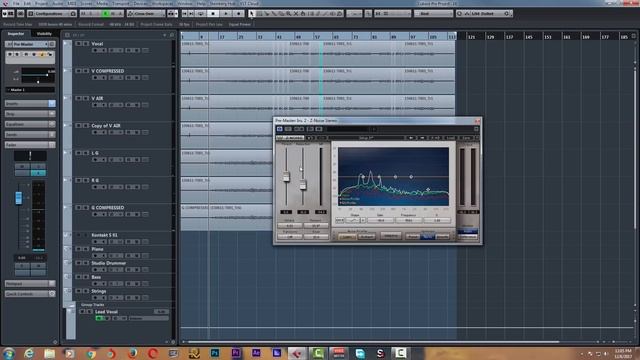Open the Audio menu
Viewport: 640px width, 360px height.
tap(58, 3)
